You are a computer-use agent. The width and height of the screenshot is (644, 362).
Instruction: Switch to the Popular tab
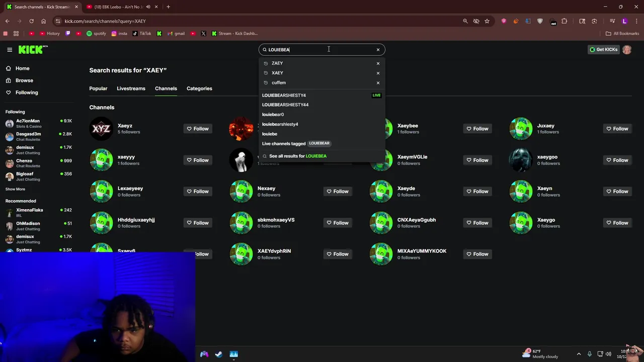click(98, 88)
